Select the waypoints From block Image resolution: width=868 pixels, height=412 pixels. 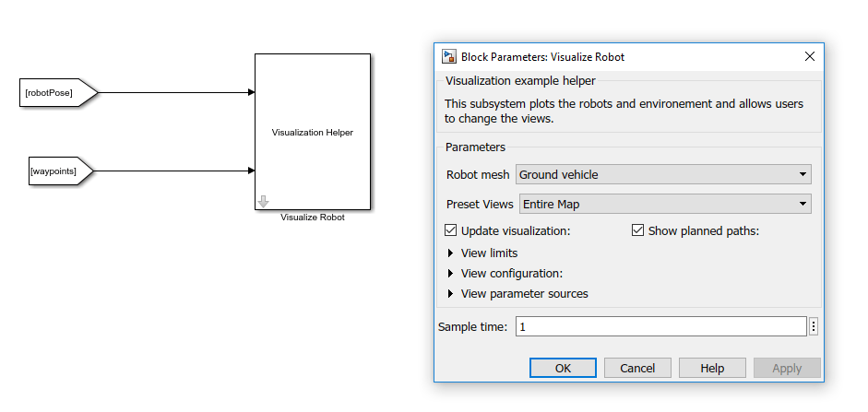coord(57,171)
